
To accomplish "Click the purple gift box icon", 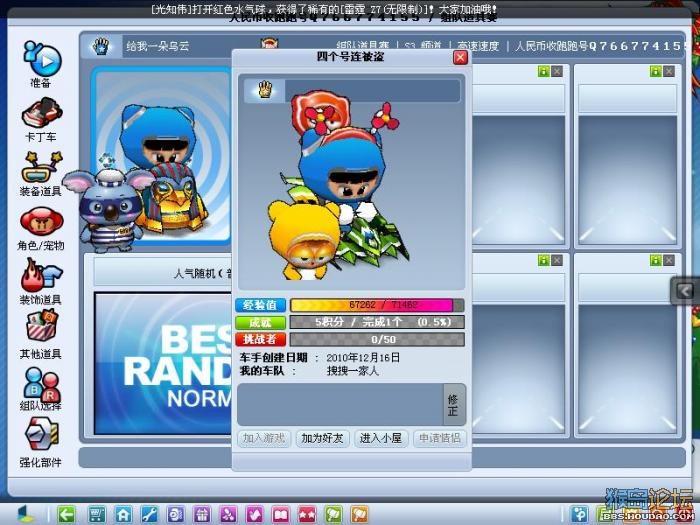I will [x=202, y=514].
